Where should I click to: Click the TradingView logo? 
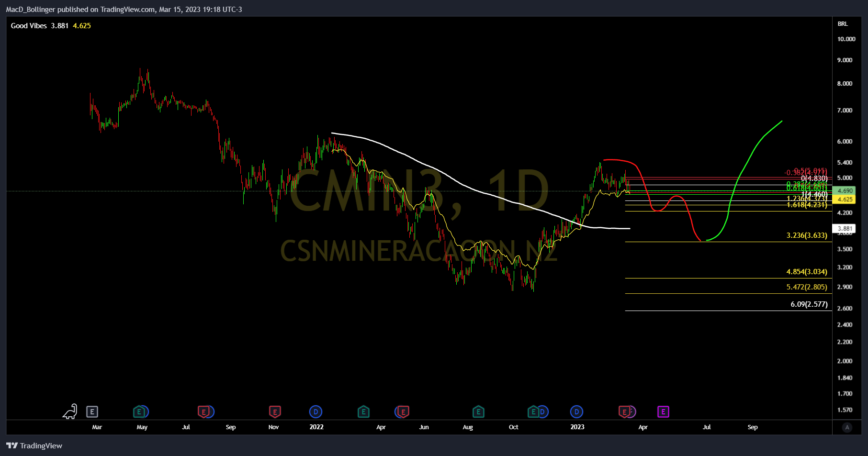[34, 445]
